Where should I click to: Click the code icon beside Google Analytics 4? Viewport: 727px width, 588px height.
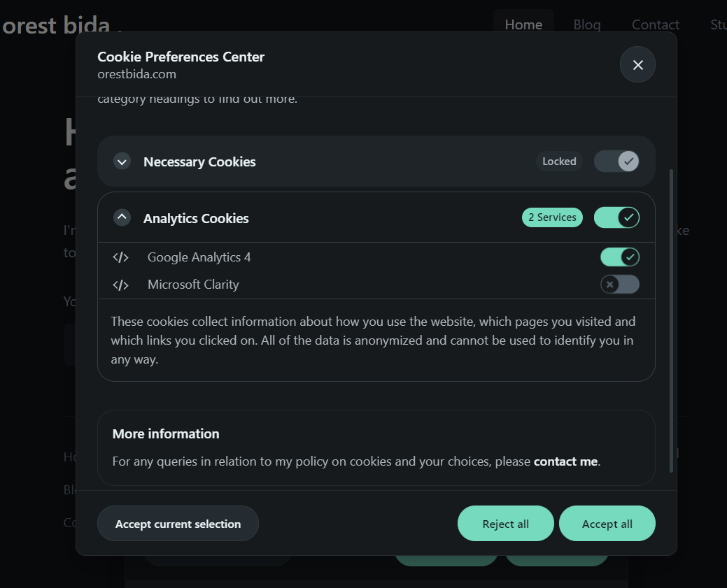point(120,257)
